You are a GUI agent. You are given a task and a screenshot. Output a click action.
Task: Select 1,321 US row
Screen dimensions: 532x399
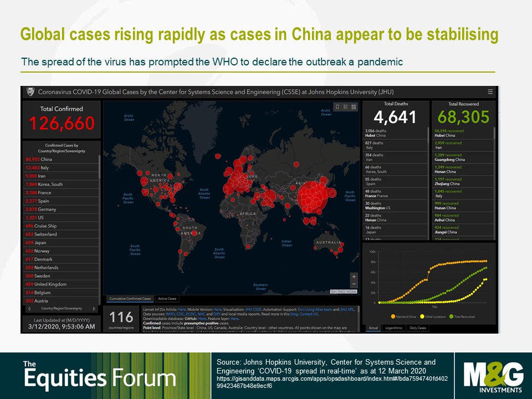click(x=61, y=217)
